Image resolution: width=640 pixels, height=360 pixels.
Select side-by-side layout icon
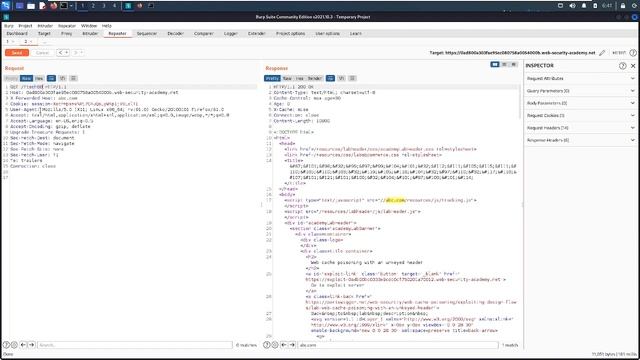495,64
